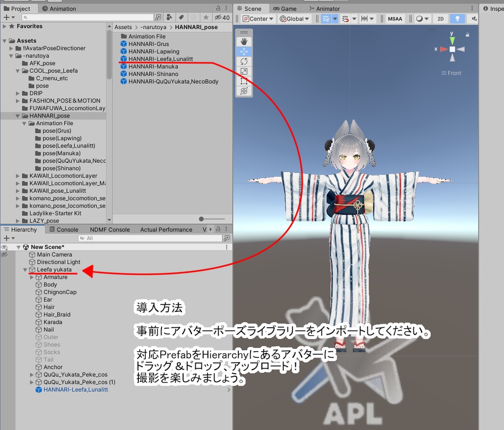
Task: Click the Project panel lock icon
Action: tap(218, 8)
